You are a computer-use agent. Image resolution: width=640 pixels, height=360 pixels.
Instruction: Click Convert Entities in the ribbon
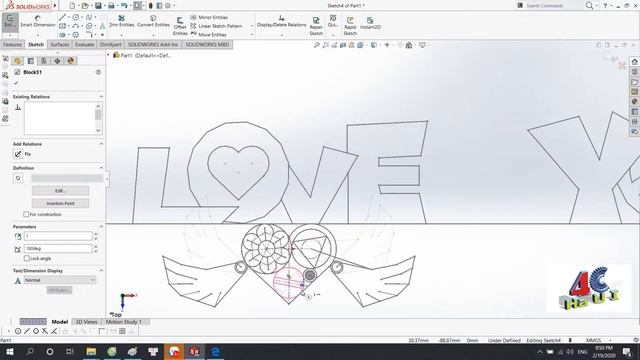pos(153,21)
